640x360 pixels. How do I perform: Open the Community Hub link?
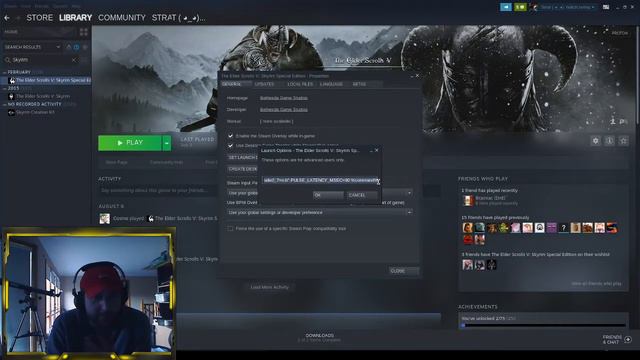(167, 162)
